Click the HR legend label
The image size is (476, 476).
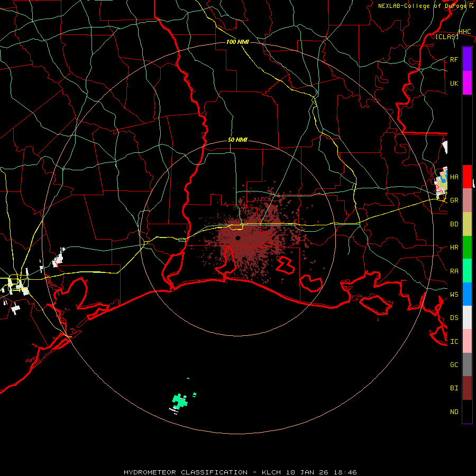pos(454,248)
